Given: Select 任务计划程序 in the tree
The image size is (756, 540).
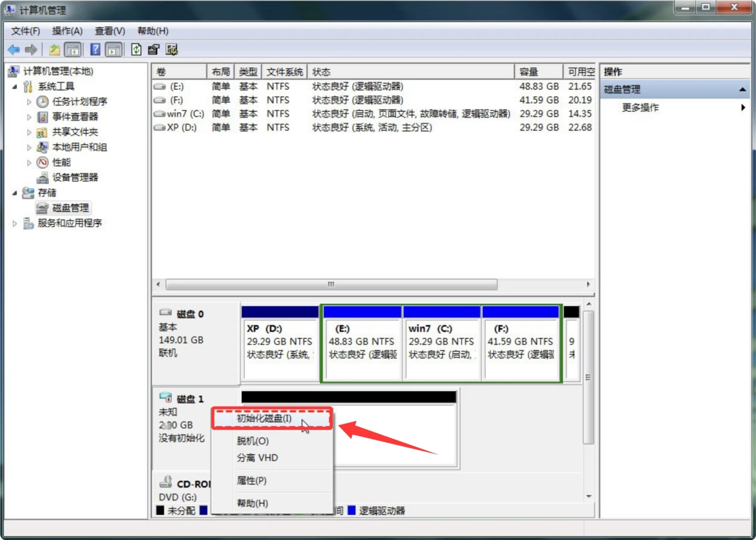Looking at the screenshot, I should click(x=79, y=102).
